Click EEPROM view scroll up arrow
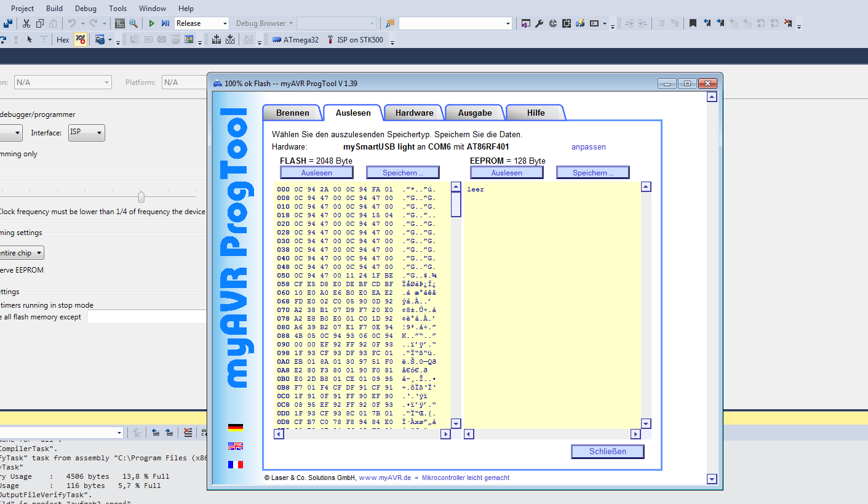This screenshot has width=868, height=504. [646, 186]
